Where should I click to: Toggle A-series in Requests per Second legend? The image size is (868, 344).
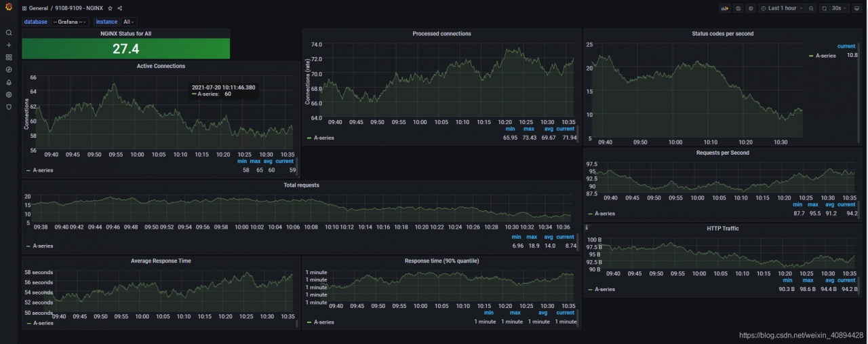point(605,213)
